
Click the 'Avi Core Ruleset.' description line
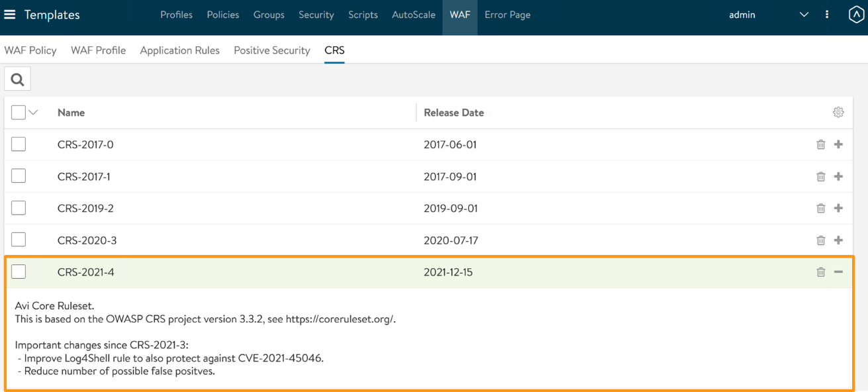click(54, 306)
